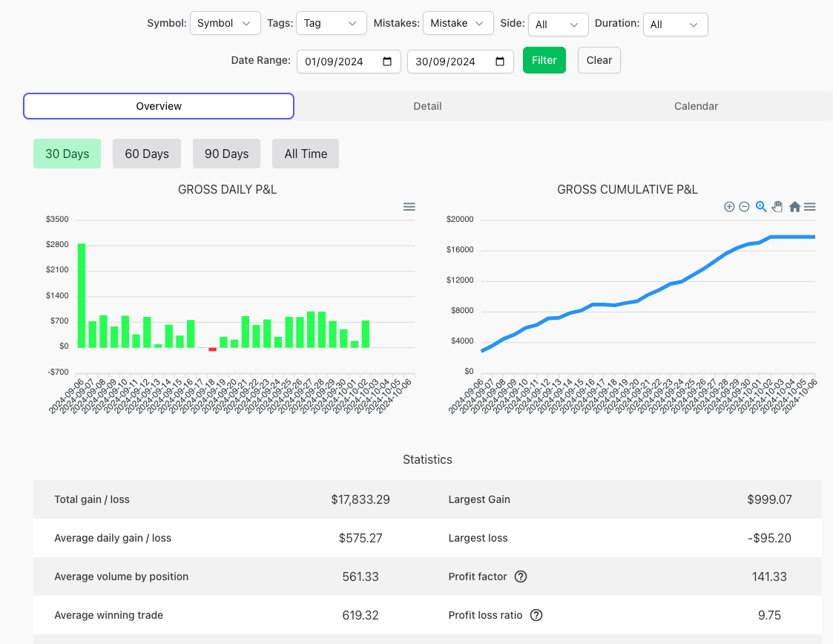The width and height of the screenshot is (833, 644).
Task: Switch to the Detail tab
Action: [427, 106]
